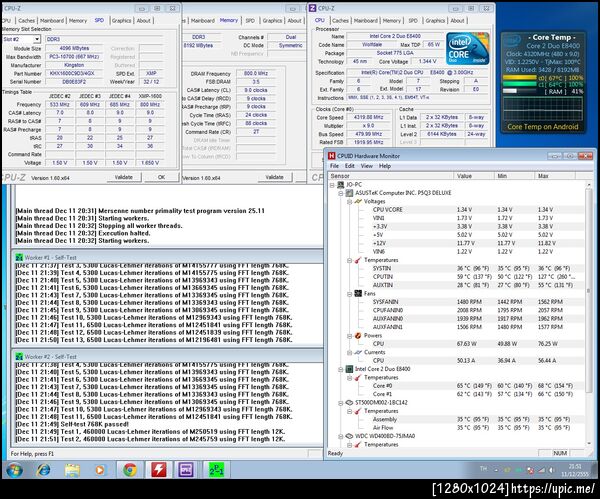
Task: Open the Slot #2 dropdown in CPU-Z SPD
Action: [37, 39]
